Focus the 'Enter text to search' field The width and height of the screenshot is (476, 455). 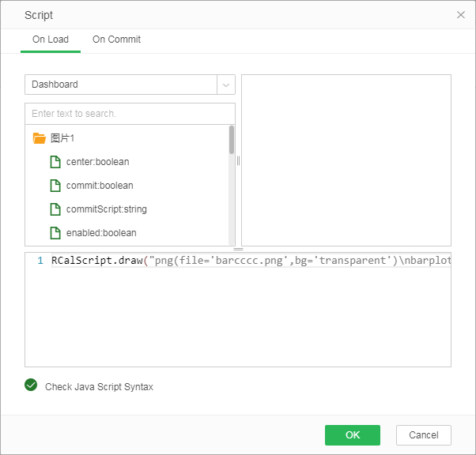[130, 114]
